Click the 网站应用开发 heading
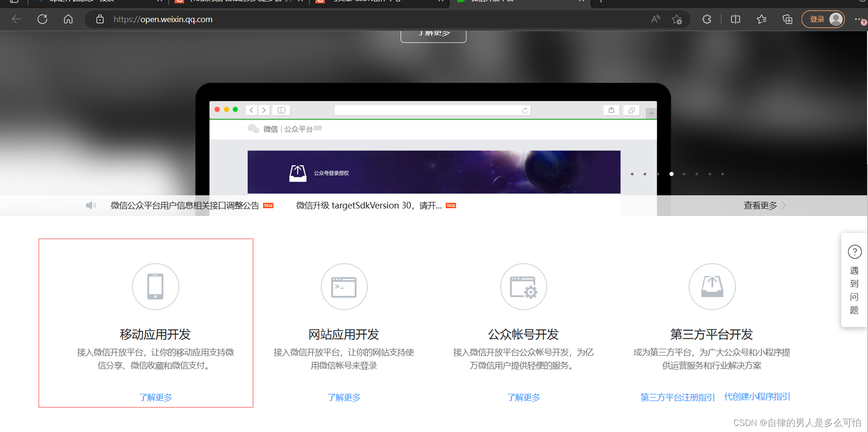The width and height of the screenshot is (868, 432). tap(344, 335)
